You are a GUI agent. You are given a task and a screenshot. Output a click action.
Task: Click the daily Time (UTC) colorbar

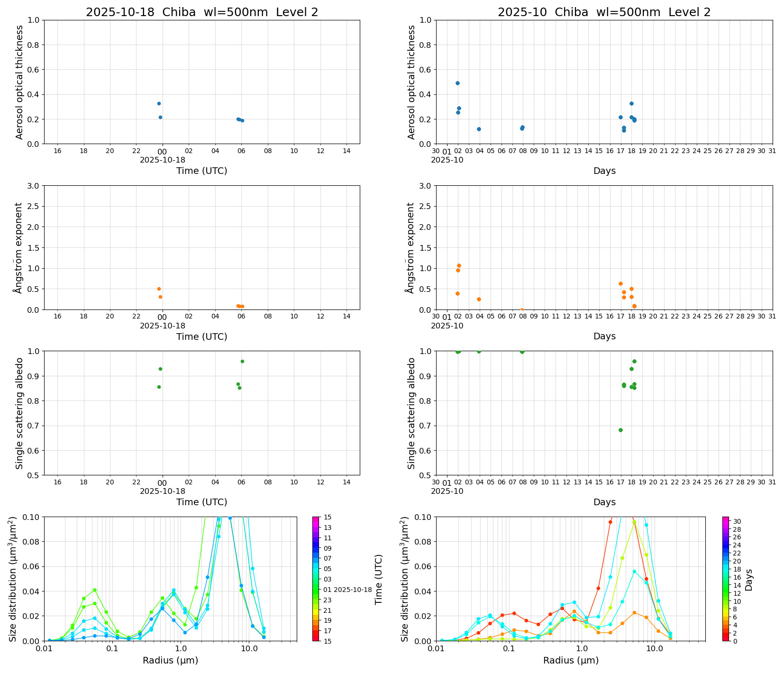[316, 578]
